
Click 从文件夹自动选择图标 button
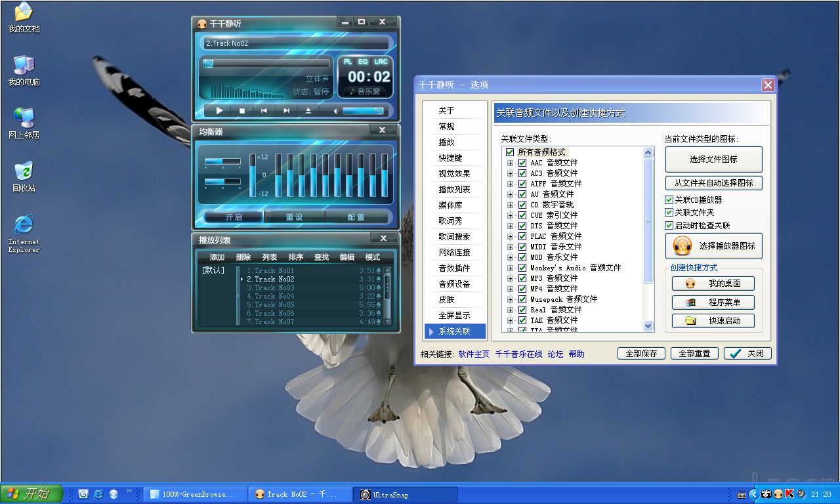point(714,183)
